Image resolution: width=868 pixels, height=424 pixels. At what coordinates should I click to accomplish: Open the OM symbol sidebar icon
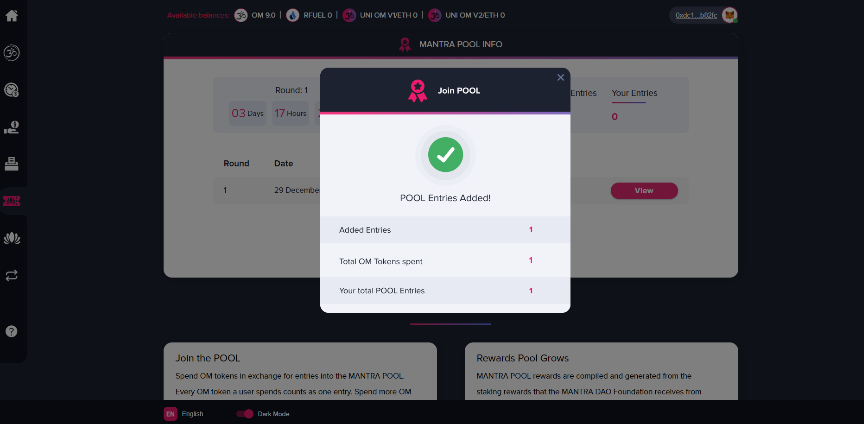tap(12, 53)
